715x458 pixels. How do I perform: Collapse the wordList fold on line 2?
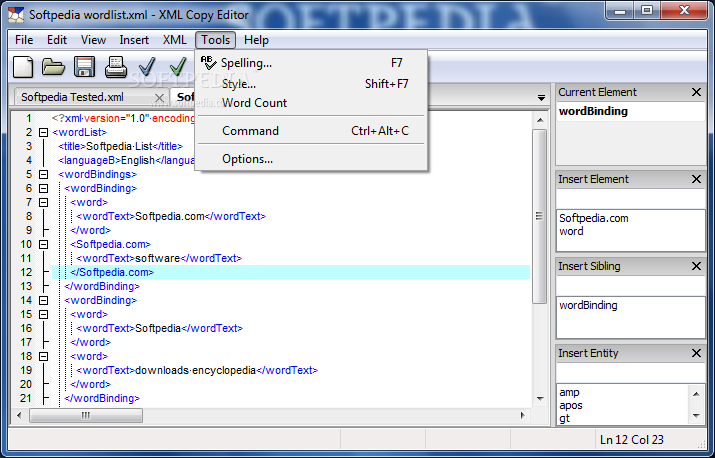[x=43, y=133]
